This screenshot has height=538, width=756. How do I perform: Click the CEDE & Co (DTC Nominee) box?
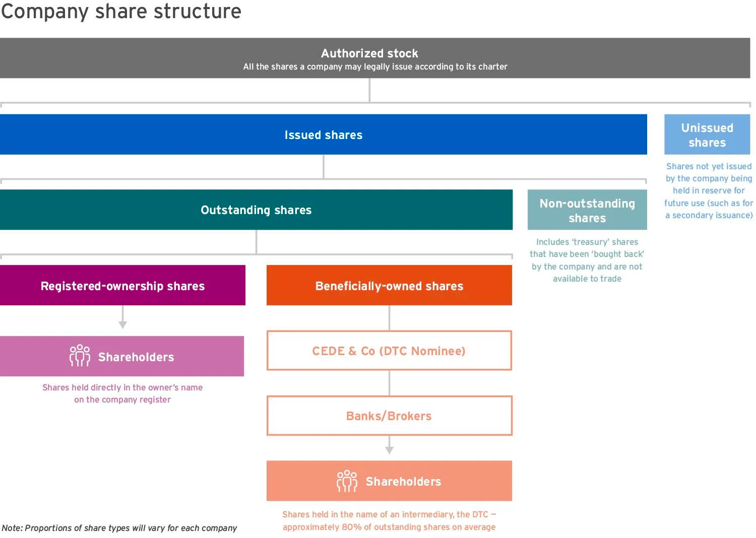(389, 351)
